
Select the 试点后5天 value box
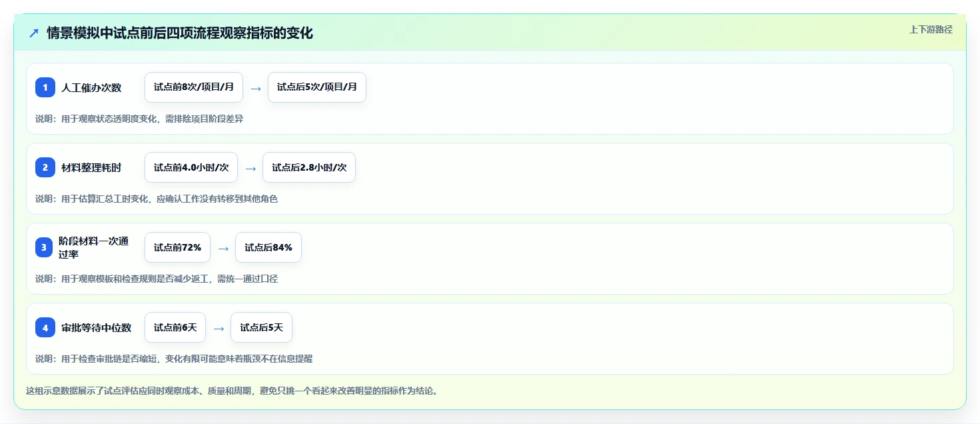[261, 327]
